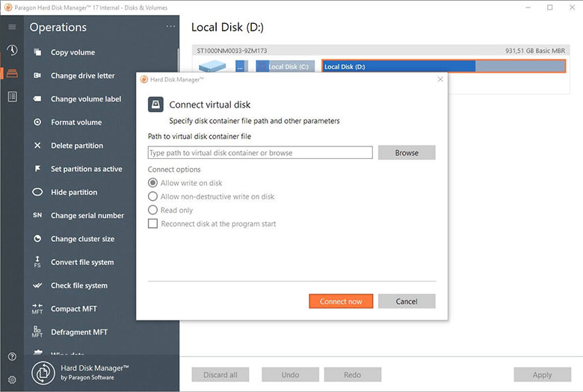
Task: Click the Set partition as active flag icon
Action: pyautogui.click(x=37, y=169)
